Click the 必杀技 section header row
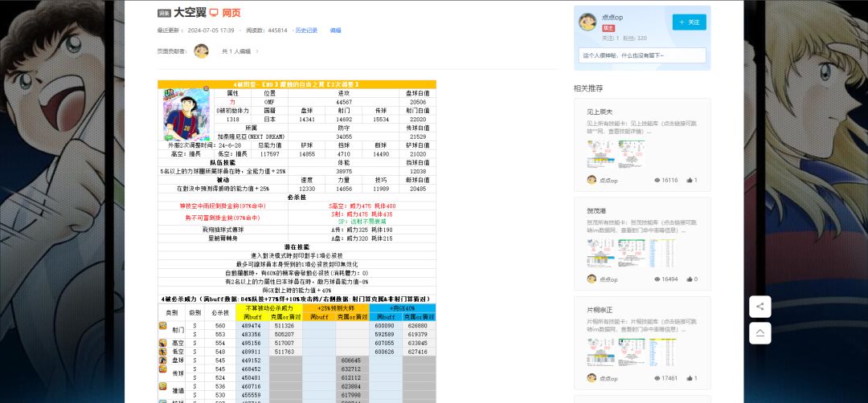 point(297,197)
